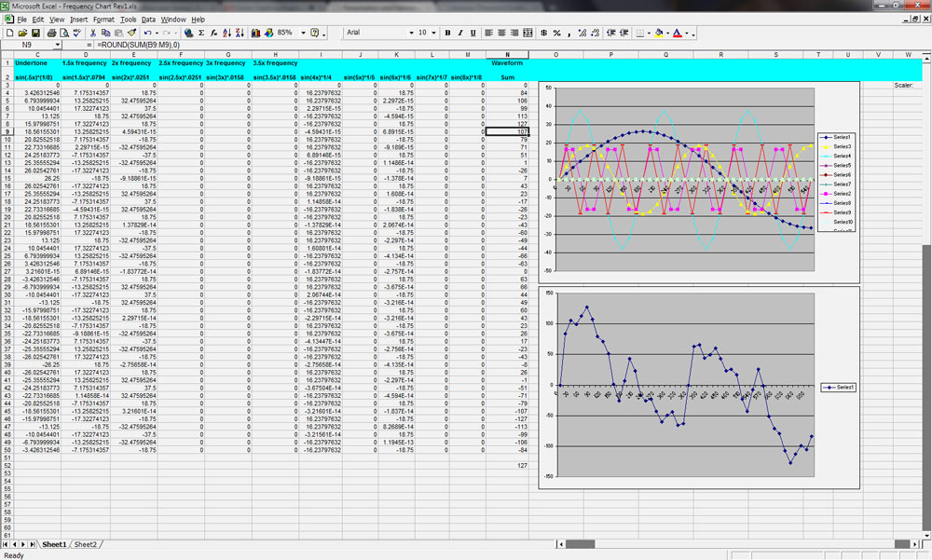Open the Tools menu

point(128,20)
